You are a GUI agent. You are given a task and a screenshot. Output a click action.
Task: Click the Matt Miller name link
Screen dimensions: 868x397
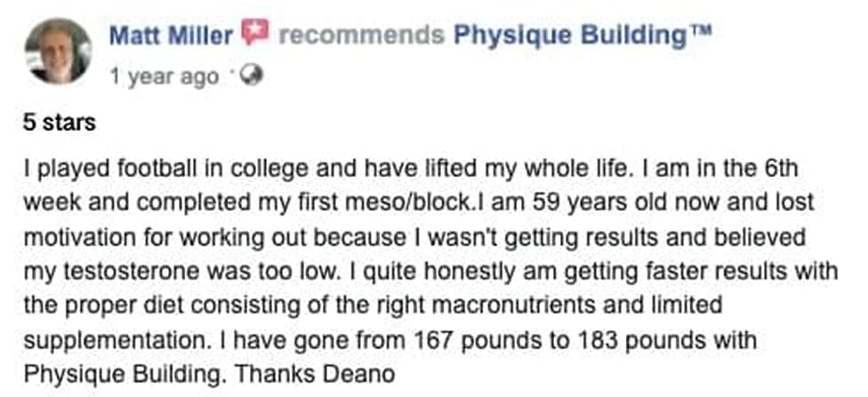(x=171, y=36)
